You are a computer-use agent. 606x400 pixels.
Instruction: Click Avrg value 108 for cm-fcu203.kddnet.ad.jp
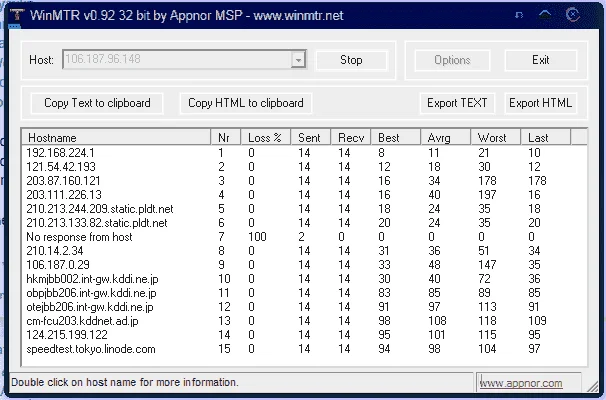pyautogui.click(x=437, y=321)
